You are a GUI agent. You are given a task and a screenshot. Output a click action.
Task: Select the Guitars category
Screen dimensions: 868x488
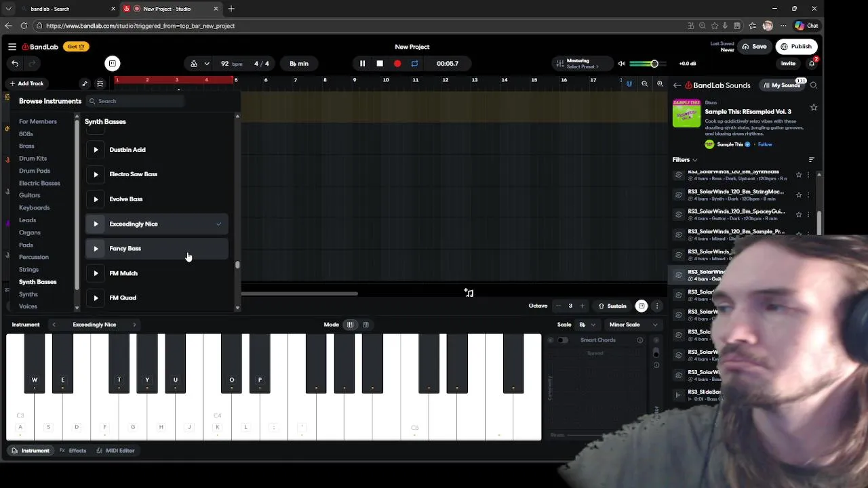pyautogui.click(x=29, y=195)
